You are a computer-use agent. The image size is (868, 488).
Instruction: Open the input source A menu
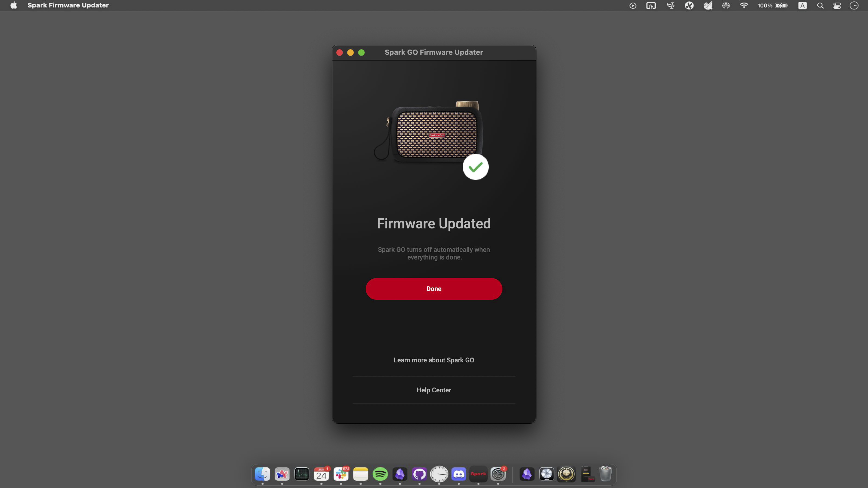point(802,6)
